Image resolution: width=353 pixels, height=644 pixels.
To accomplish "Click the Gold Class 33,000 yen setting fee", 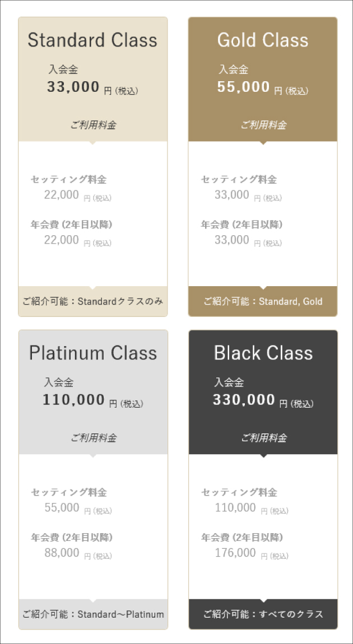I will point(232,195).
